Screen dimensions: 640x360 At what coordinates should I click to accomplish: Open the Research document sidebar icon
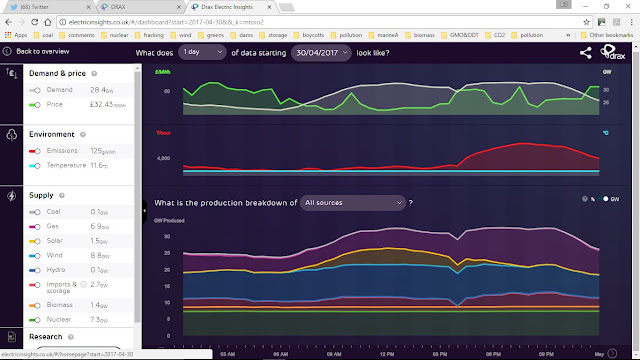11,337
